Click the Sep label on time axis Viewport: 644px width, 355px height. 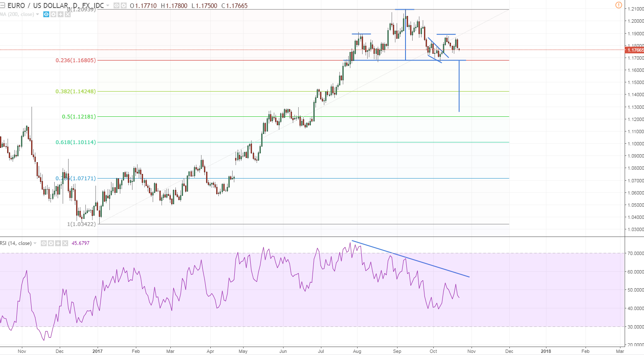pos(397,351)
